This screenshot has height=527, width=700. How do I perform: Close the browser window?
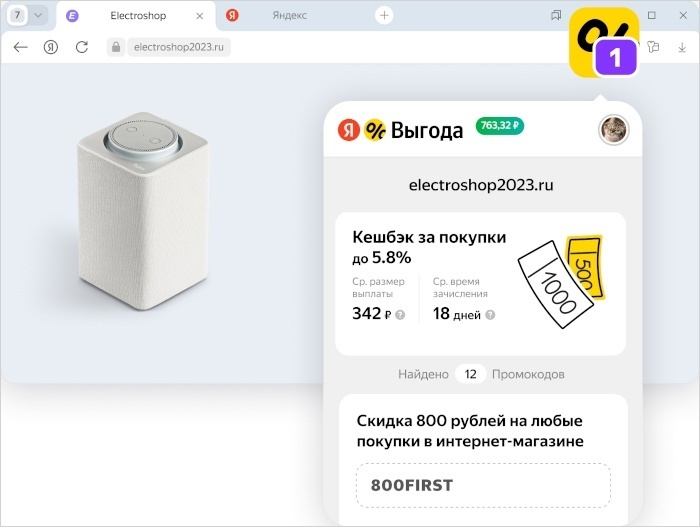tap(683, 16)
